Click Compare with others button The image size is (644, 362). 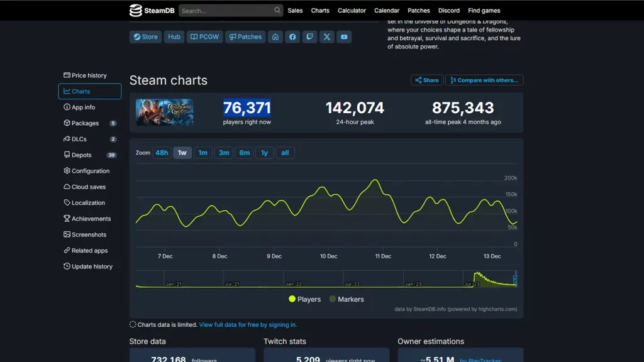coord(484,80)
